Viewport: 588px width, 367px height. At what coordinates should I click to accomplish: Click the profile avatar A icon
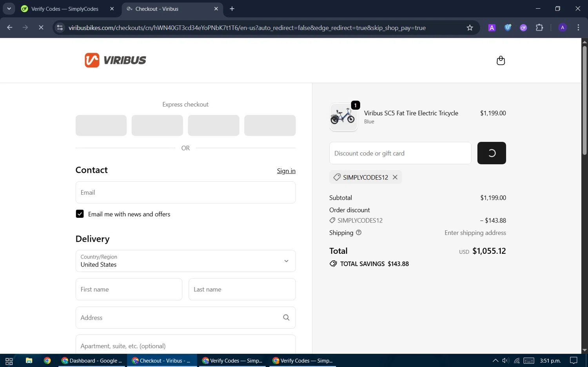click(563, 28)
